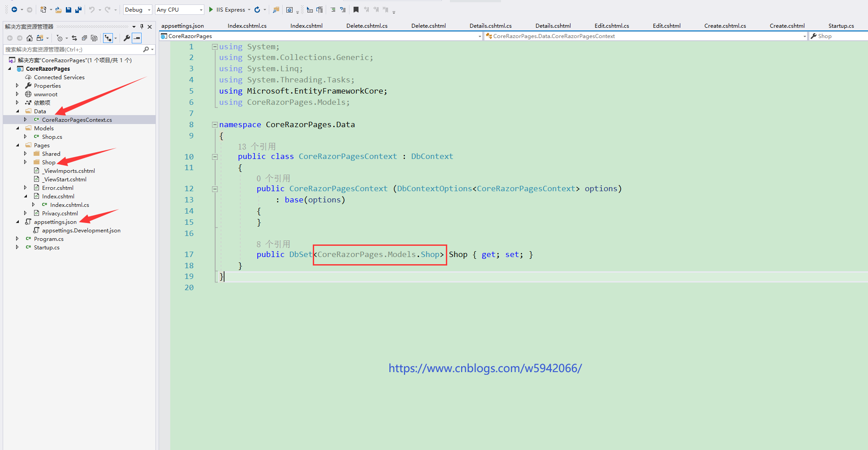Image resolution: width=868 pixels, height=450 pixels.
Task: Switch to the appsettings.json tab
Action: click(182, 26)
